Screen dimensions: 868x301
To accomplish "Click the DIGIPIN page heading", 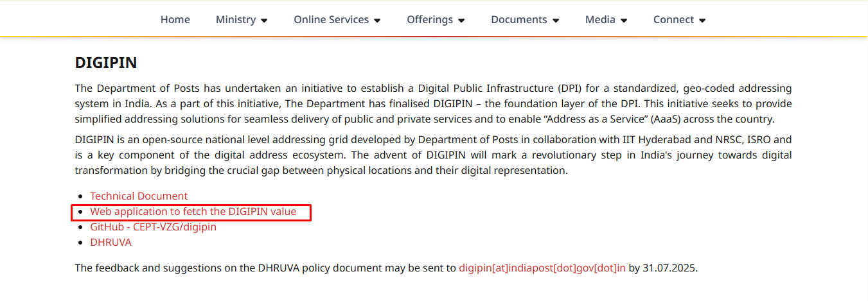I will coord(106,62).
